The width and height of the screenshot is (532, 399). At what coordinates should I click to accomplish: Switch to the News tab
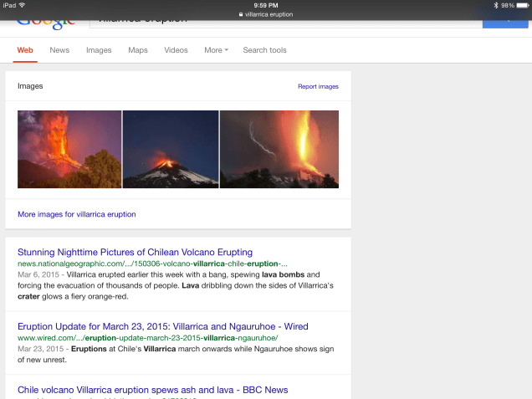click(59, 50)
